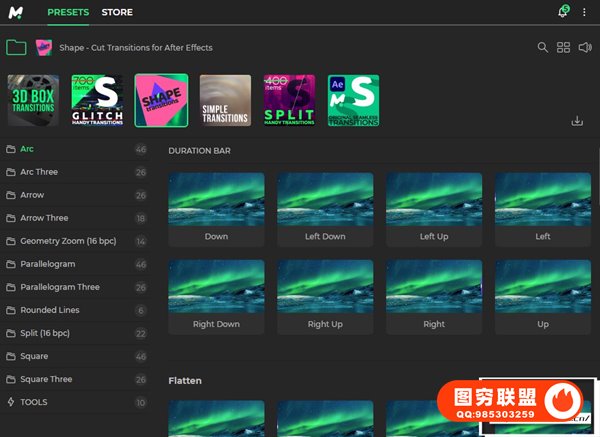Open the Split Handy Transitions pack
The width and height of the screenshot is (600, 437).
tap(289, 100)
